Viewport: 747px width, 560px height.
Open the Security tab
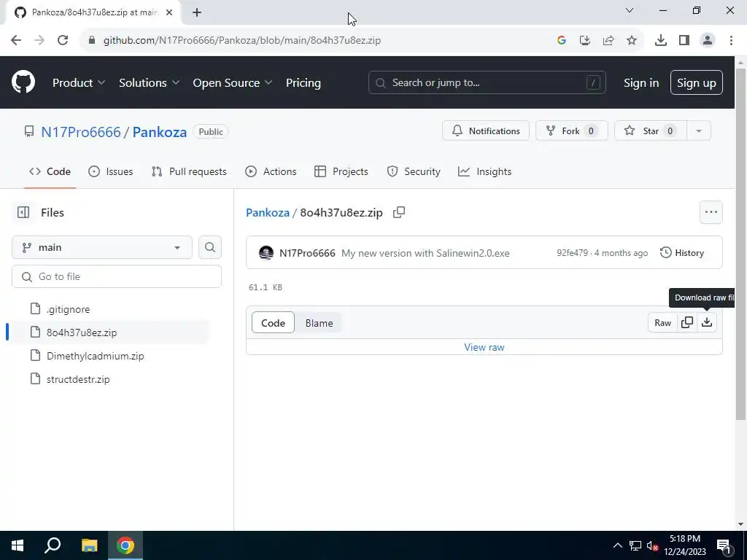tap(414, 171)
